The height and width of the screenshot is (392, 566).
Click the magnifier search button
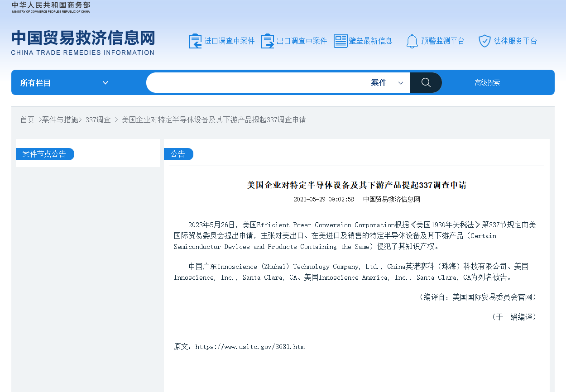(426, 82)
